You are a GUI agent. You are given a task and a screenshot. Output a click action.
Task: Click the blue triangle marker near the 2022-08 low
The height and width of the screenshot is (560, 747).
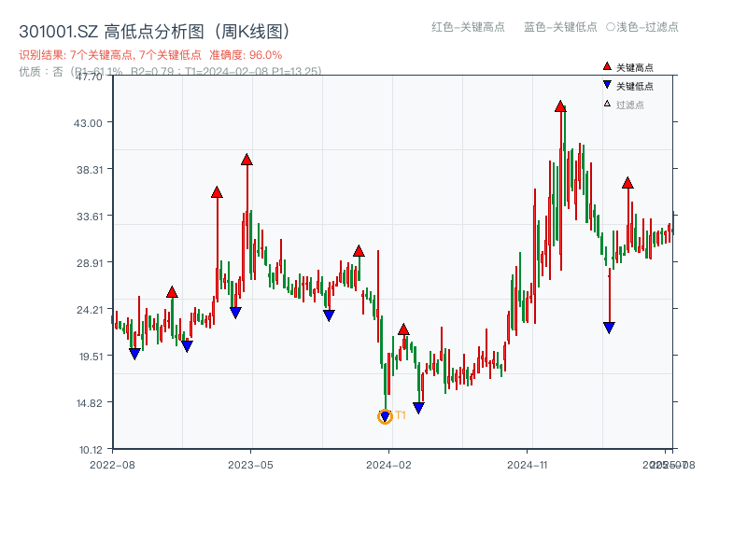point(134,353)
